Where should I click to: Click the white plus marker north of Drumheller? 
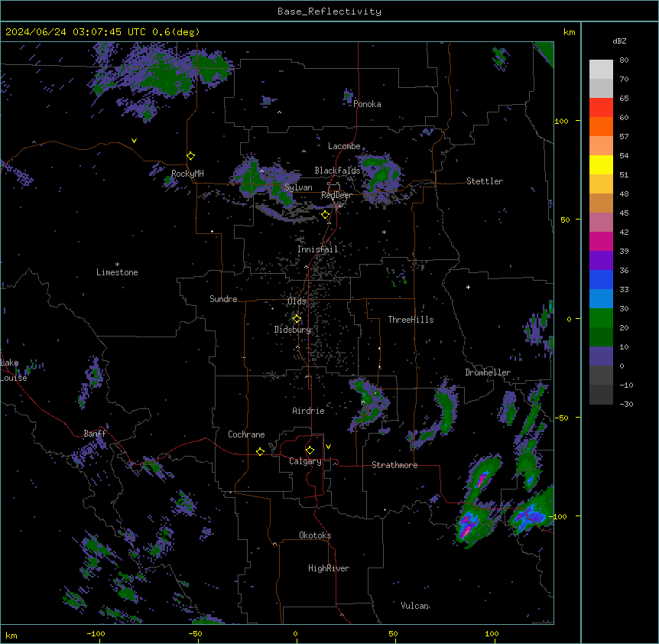pos(468,287)
